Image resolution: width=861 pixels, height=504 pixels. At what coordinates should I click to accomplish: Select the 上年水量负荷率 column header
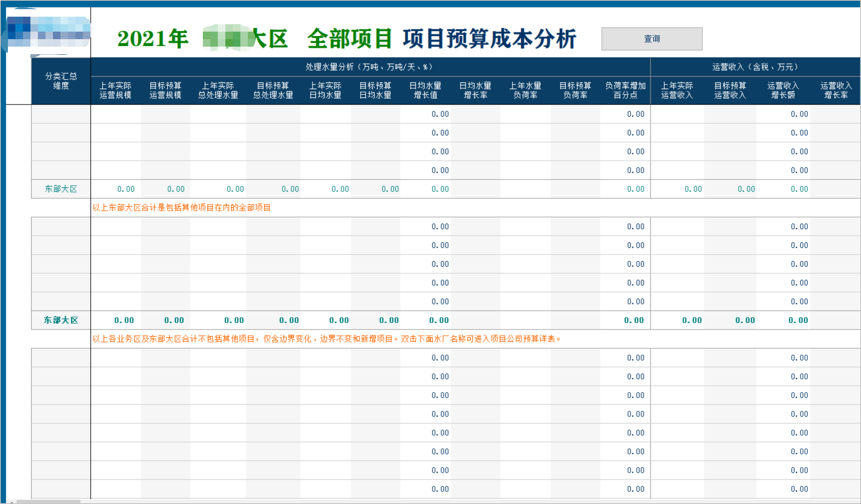click(525, 90)
